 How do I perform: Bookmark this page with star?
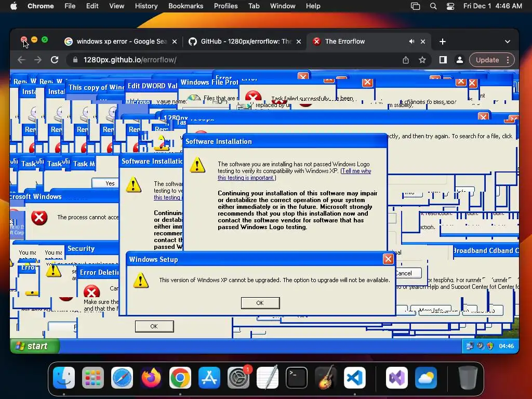(422, 60)
